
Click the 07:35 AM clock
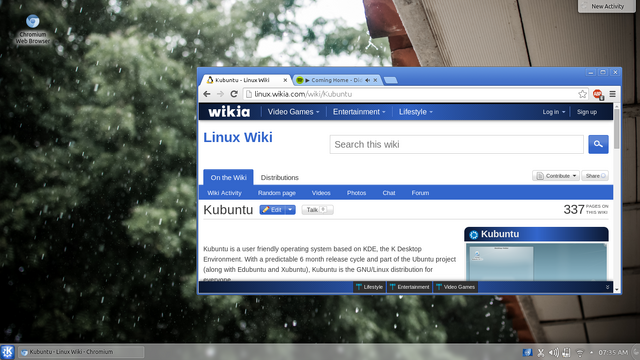pos(613,352)
